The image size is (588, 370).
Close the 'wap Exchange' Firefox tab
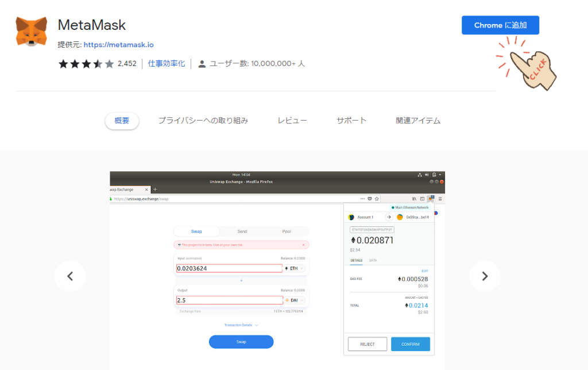coord(146,190)
